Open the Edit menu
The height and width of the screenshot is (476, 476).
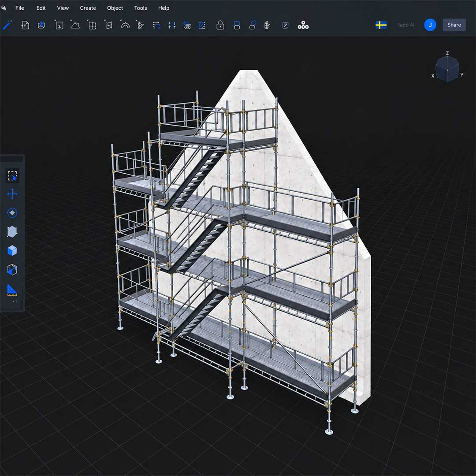tap(41, 8)
